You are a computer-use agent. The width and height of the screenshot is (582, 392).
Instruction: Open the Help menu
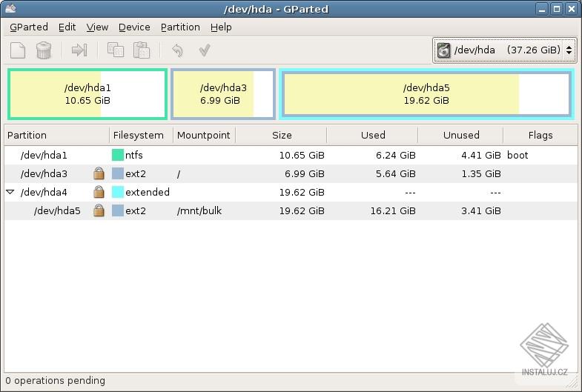point(221,27)
